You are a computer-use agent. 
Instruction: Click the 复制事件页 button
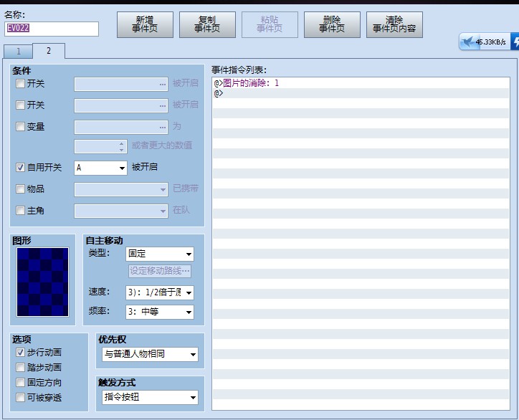207,24
